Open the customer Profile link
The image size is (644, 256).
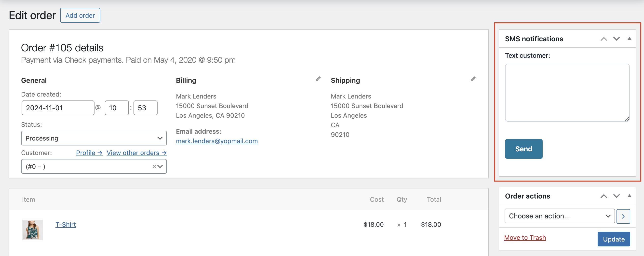click(89, 153)
